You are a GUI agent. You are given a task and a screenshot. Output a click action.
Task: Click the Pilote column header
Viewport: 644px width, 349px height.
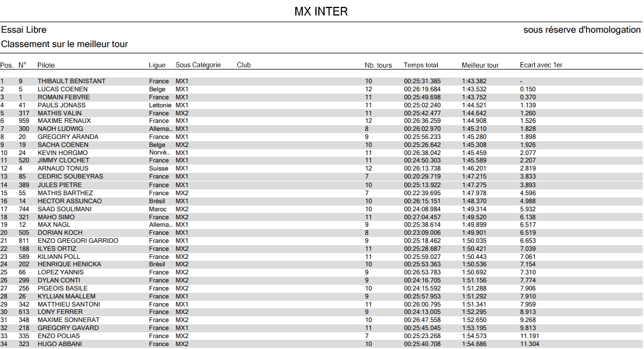(x=46, y=65)
